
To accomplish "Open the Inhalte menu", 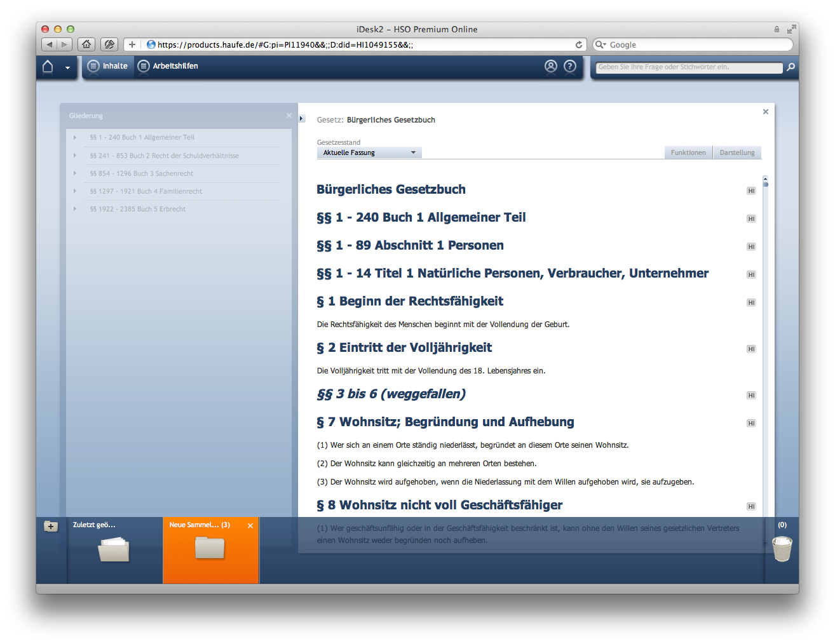I will (107, 66).
